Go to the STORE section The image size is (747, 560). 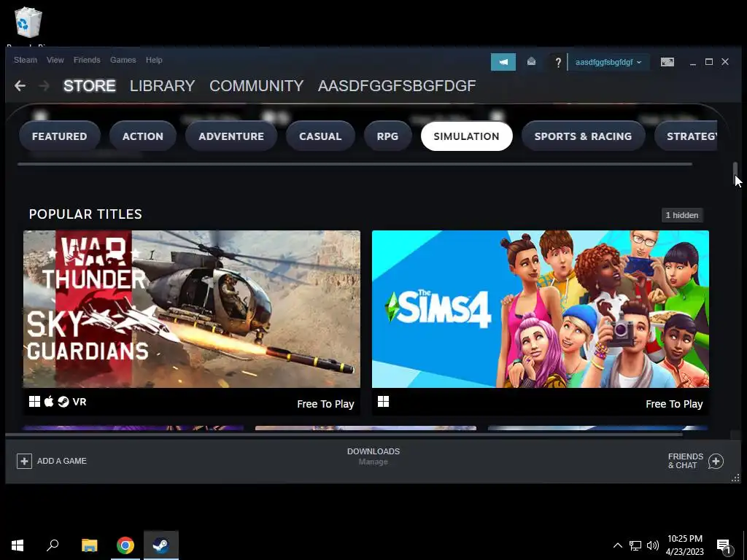coord(90,86)
